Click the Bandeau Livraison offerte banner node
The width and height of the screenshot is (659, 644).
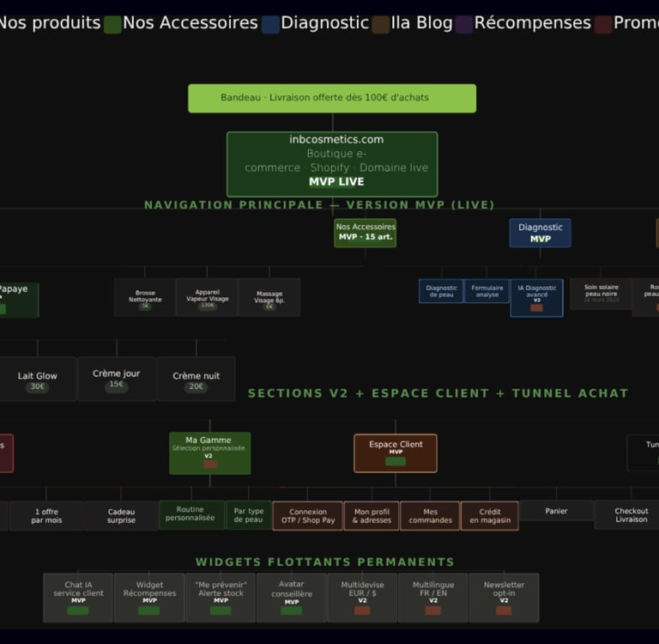(x=332, y=99)
